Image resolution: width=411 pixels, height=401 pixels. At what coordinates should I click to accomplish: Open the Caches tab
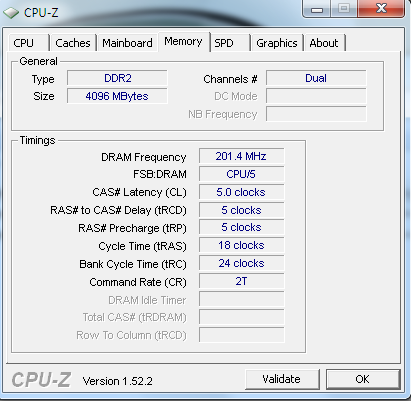pyautogui.click(x=73, y=43)
